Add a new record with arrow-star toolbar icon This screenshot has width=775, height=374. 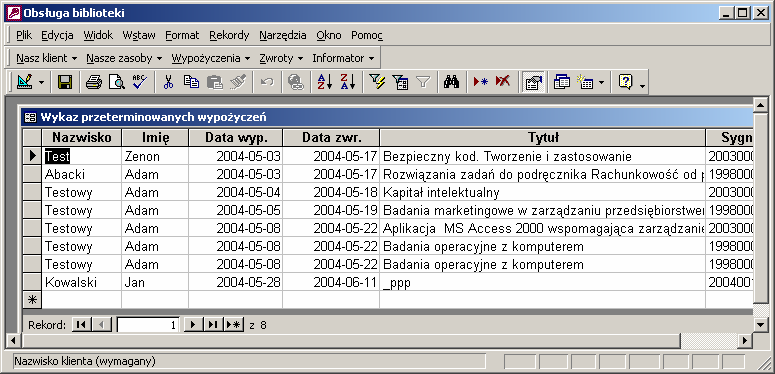(480, 82)
